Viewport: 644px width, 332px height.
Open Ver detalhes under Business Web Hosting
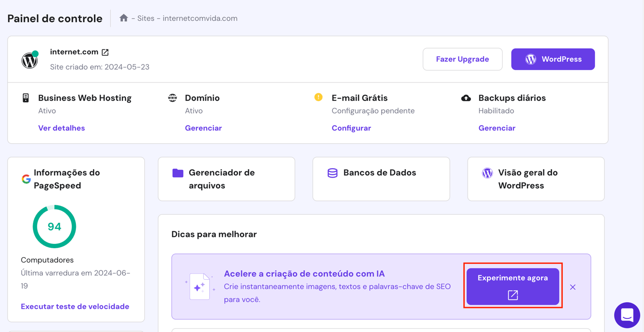[x=61, y=128]
